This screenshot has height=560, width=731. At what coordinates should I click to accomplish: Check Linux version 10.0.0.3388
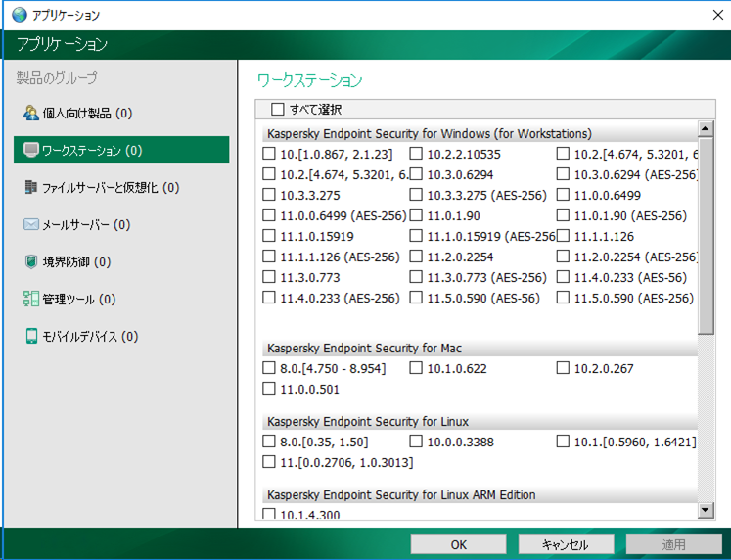[416, 442]
